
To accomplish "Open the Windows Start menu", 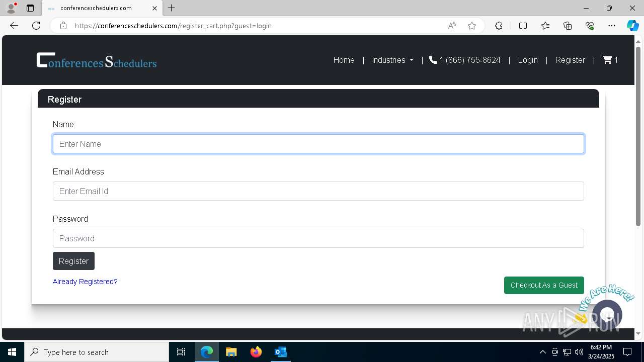I will (12, 352).
